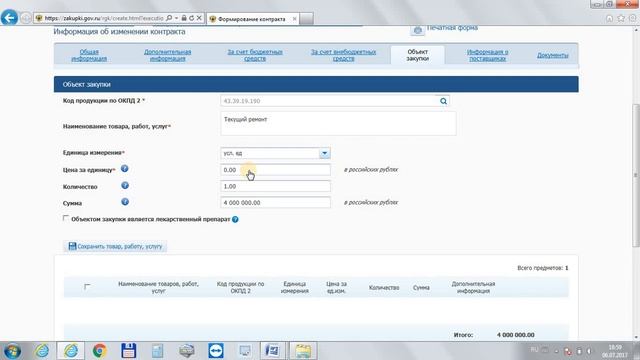Screen dimensions: 640x360
Task: Open favorites star icon
Action: click(621, 18)
